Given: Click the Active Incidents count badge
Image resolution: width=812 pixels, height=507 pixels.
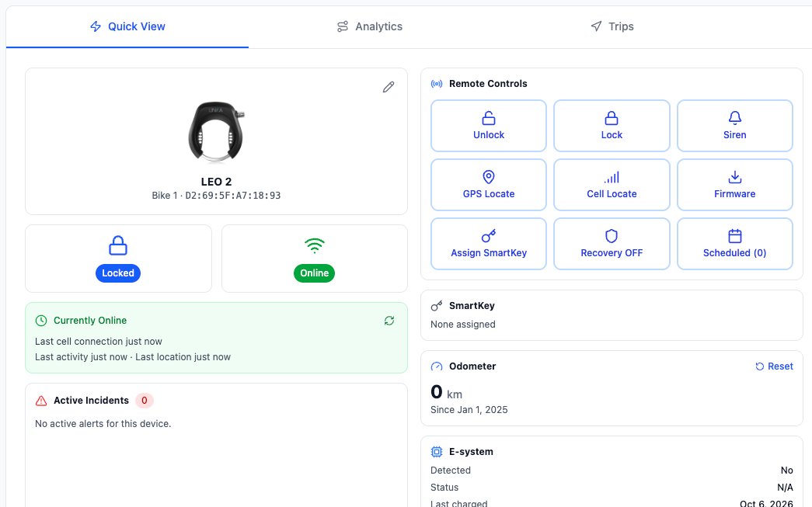Looking at the screenshot, I should (145, 401).
